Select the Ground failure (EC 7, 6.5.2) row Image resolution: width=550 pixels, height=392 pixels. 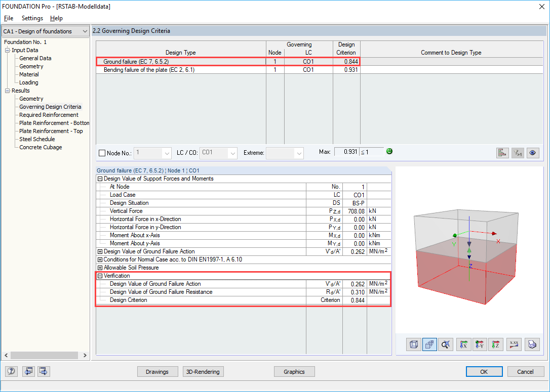tap(228, 62)
